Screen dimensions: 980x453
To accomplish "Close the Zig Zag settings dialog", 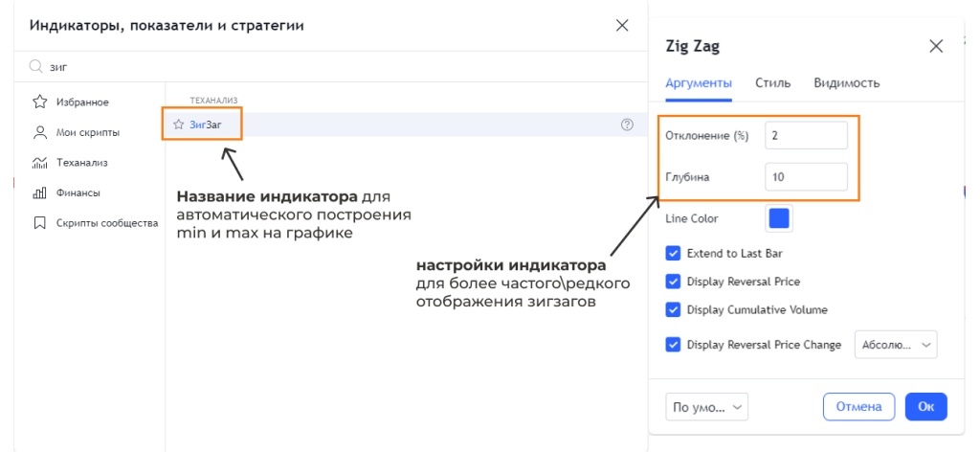I will 936,46.
